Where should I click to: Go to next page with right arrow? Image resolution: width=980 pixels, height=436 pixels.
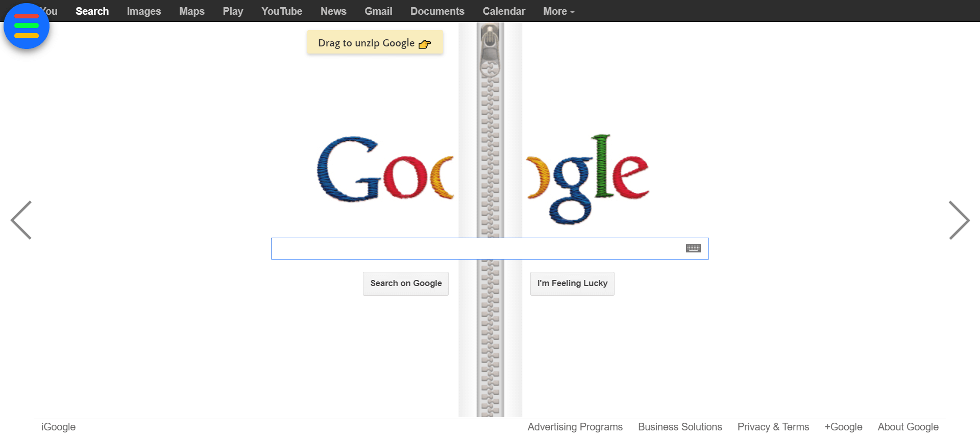[x=959, y=220]
